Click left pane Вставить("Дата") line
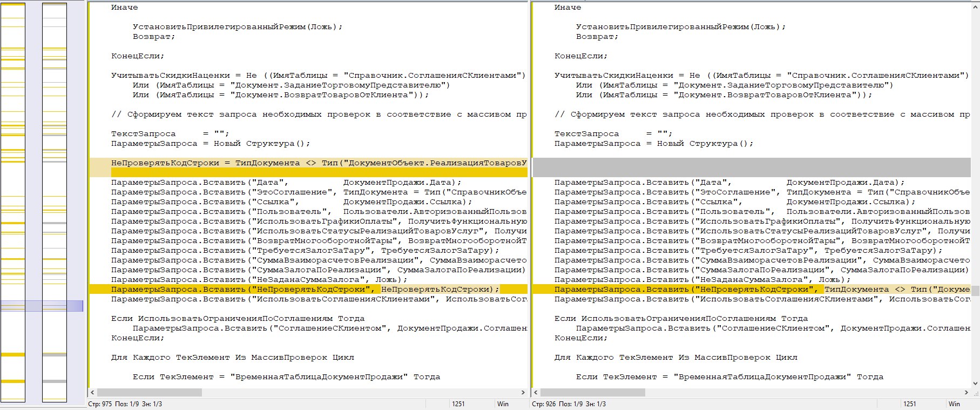Screen dimensions: 980x410 (x=286, y=183)
